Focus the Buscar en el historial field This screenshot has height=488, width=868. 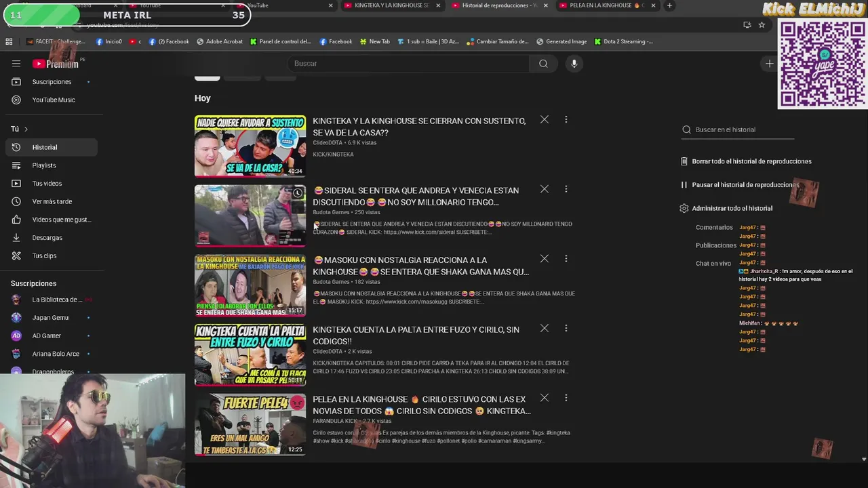[x=738, y=129]
